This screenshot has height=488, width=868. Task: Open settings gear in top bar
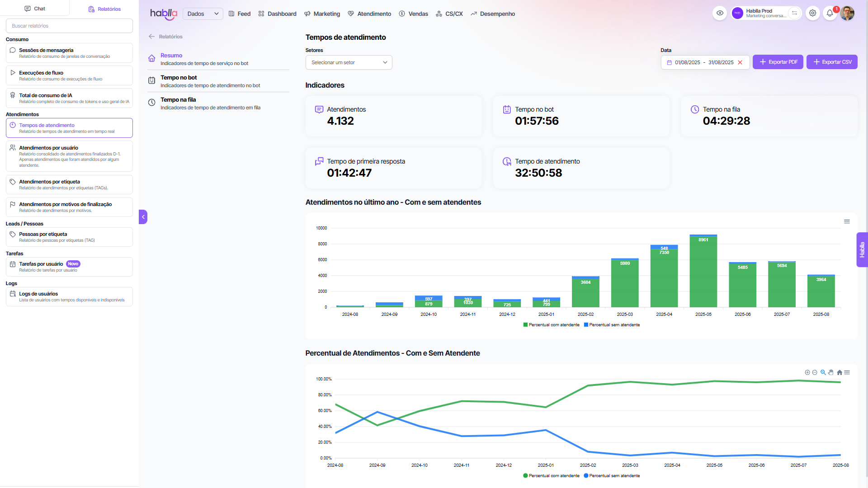(813, 13)
